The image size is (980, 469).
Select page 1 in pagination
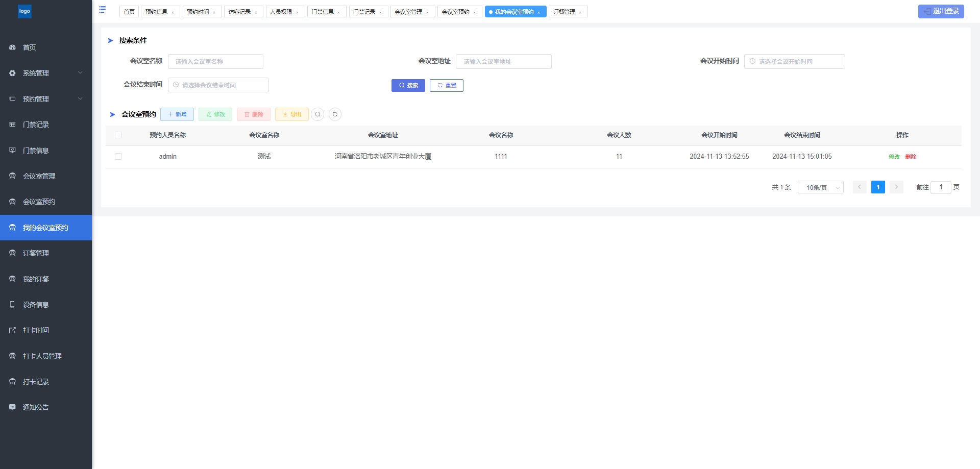click(878, 187)
